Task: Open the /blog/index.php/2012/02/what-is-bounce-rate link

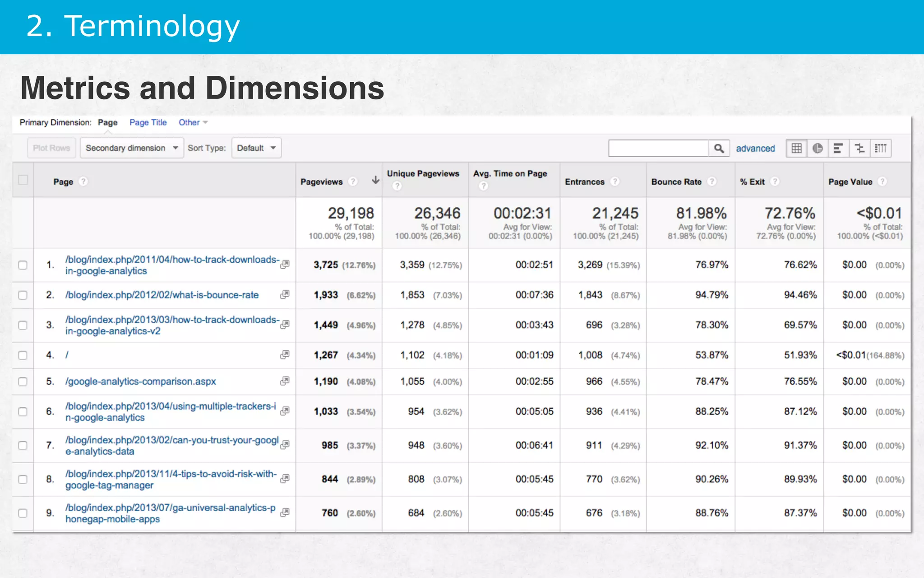Action: (162, 295)
